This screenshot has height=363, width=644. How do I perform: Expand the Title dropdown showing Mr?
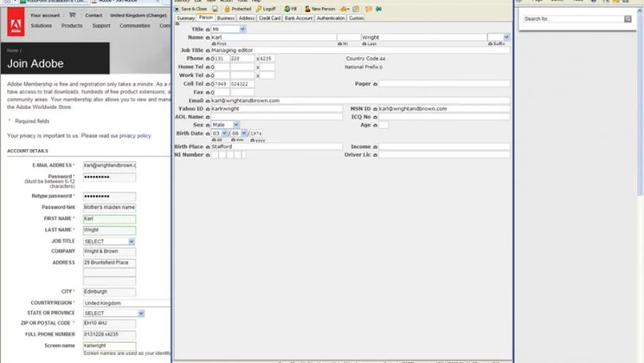click(x=241, y=29)
